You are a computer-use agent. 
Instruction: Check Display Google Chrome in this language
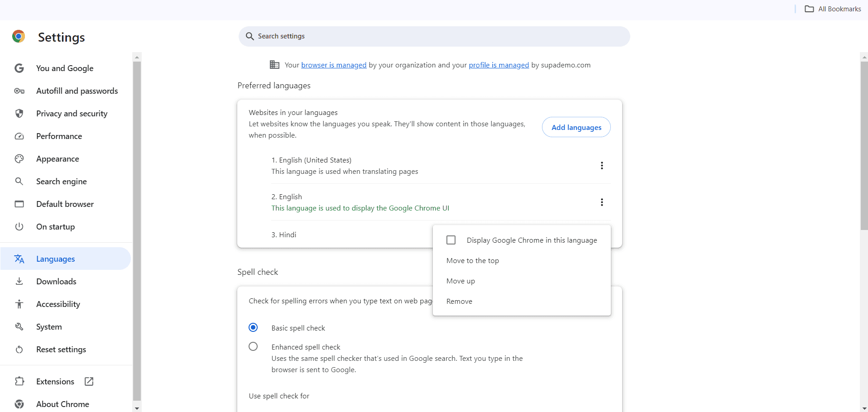451,240
